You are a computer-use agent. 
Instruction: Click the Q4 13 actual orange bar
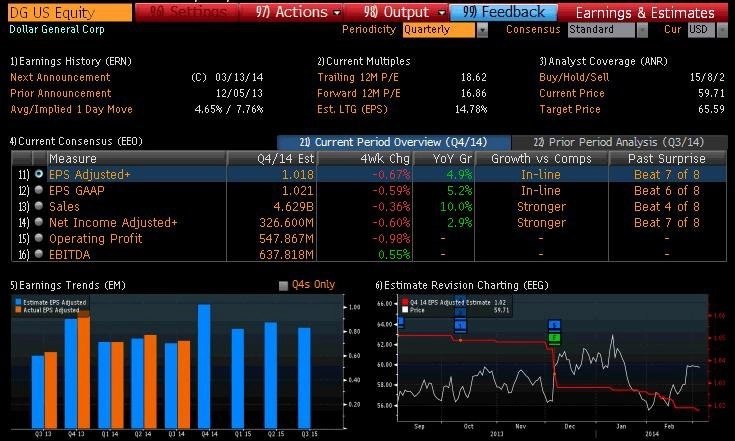click(x=84, y=370)
